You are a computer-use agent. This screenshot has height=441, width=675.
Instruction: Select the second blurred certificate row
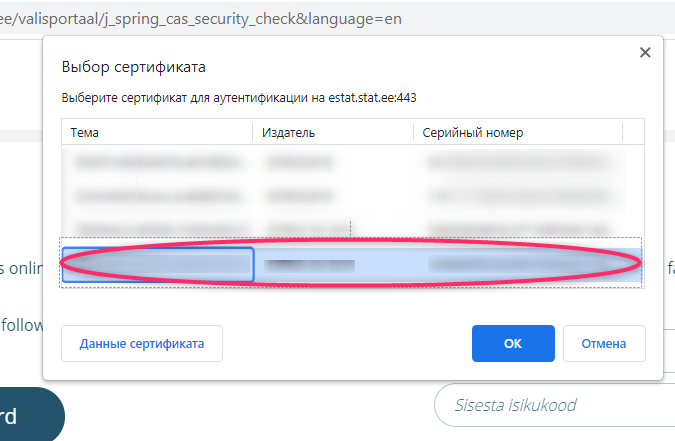coord(353,196)
